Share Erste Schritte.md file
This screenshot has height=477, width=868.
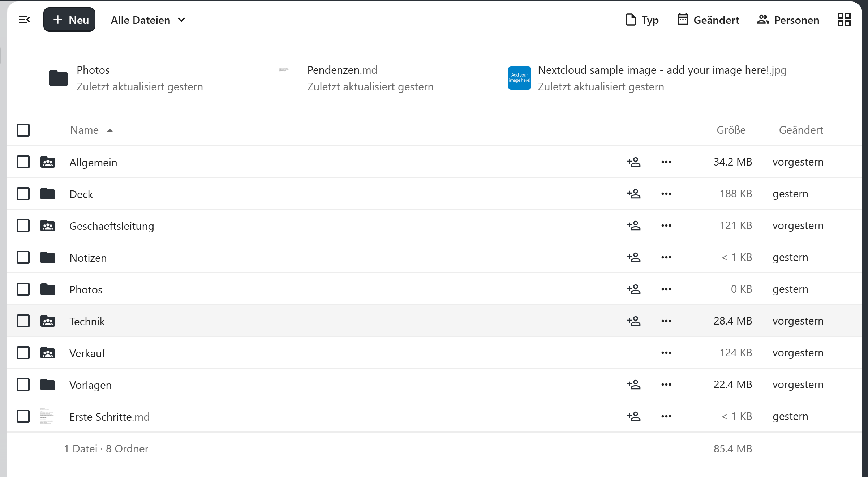pyautogui.click(x=634, y=416)
